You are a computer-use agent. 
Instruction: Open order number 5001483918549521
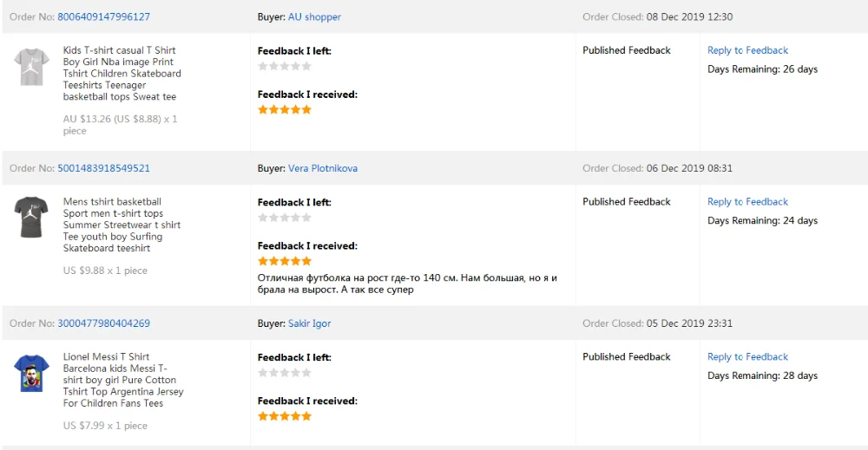point(103,168)
